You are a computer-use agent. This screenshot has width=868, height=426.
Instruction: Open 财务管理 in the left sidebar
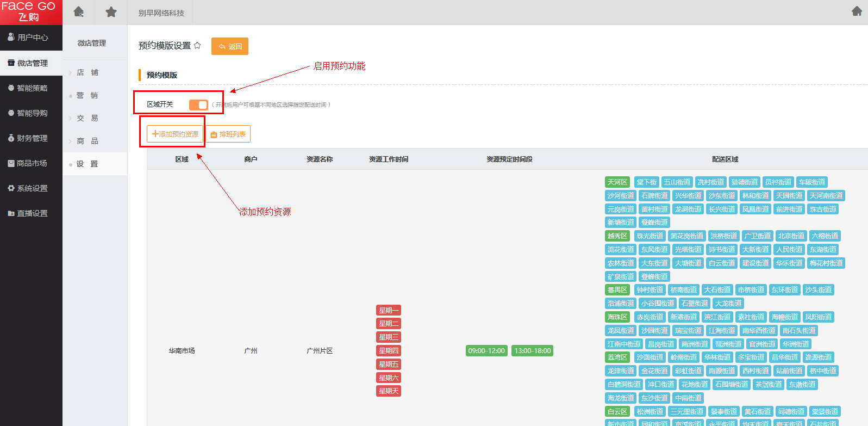pos(32,138)
